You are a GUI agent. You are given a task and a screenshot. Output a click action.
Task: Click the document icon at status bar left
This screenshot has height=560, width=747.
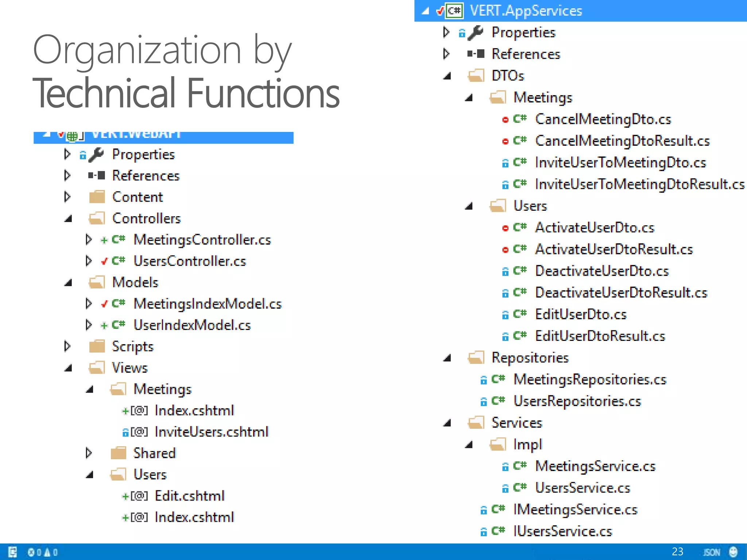point(12,552)
